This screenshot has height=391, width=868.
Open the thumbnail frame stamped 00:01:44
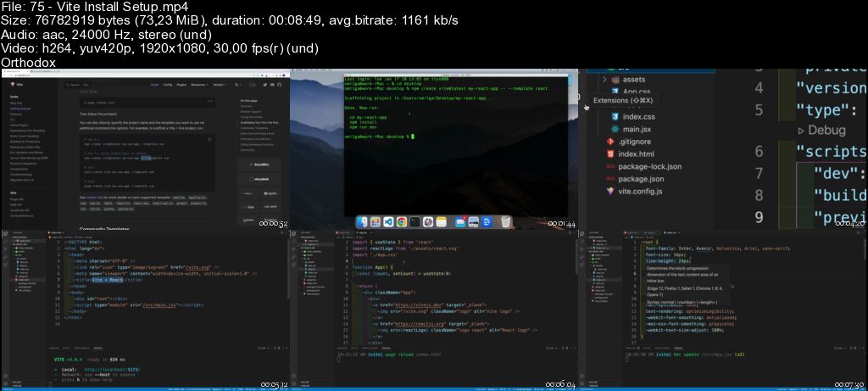[434, 149]
